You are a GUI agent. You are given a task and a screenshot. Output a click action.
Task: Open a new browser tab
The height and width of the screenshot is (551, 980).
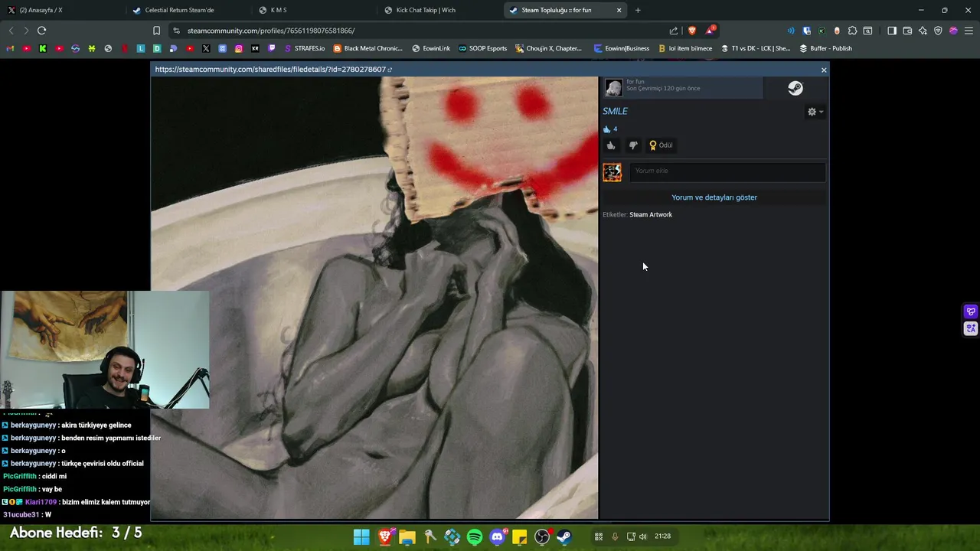(638, 10)
